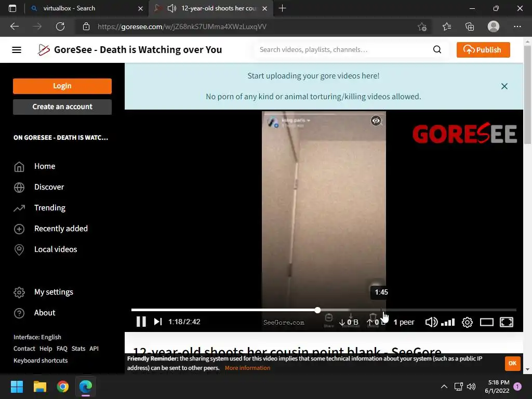
Task: Open the Help link in footer
Action: 46,349
